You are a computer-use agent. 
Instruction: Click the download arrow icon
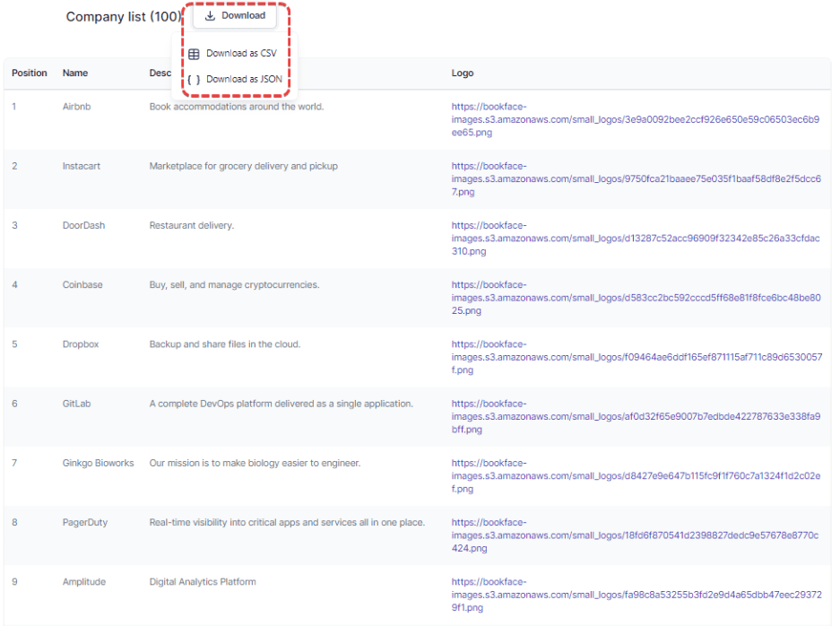click(210, 15)
